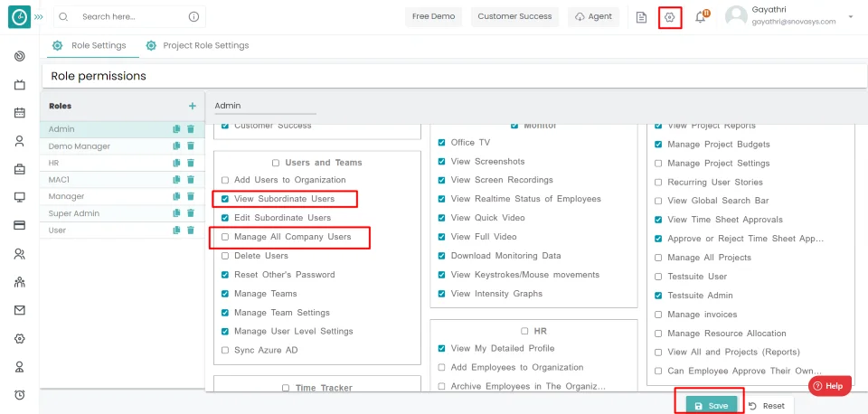Check Manage All Company Users
Screen dimensions: 868x414
[x=225, y=237]
